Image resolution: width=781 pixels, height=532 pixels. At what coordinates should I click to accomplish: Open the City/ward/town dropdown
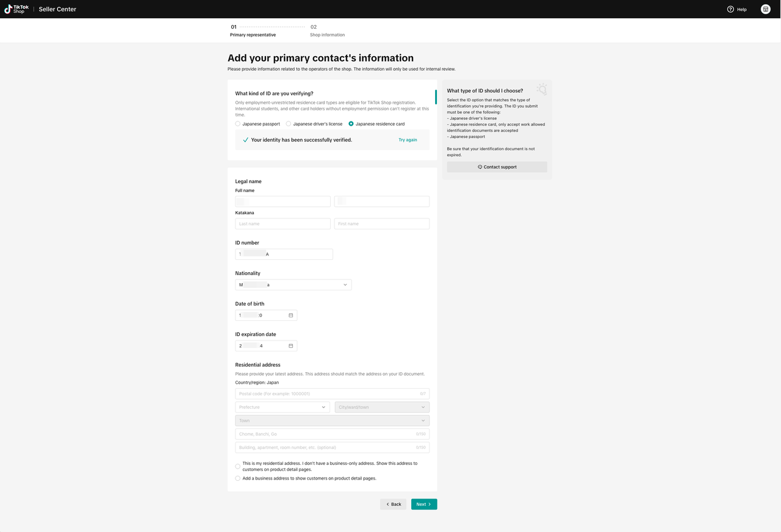381,407
